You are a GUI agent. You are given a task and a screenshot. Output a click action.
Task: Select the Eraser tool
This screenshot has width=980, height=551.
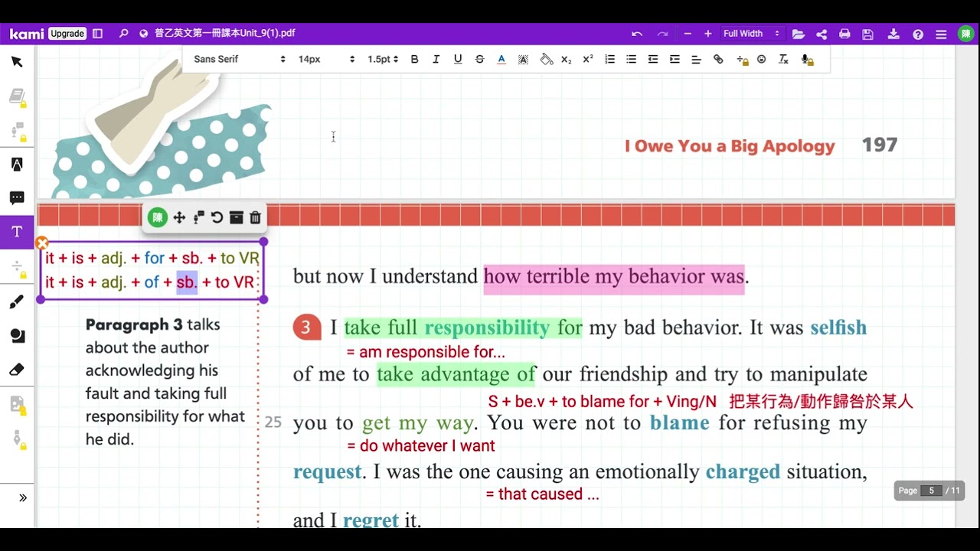tap(17, 370)
